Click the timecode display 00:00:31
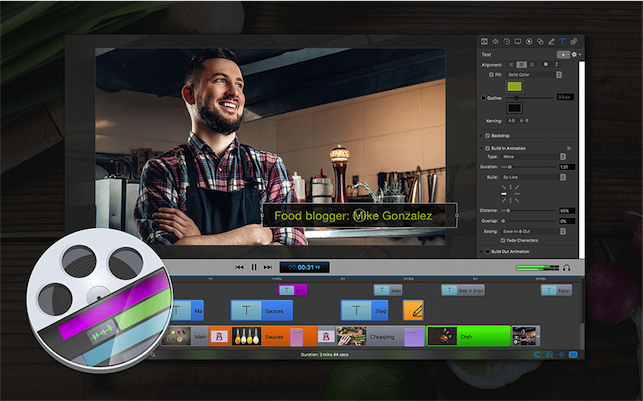 (x=304, y=267)
